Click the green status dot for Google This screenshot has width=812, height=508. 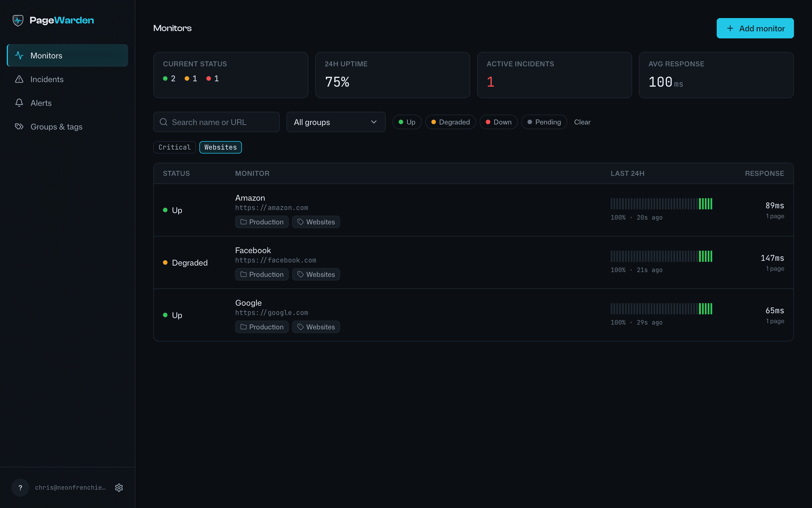coord(165,315)
